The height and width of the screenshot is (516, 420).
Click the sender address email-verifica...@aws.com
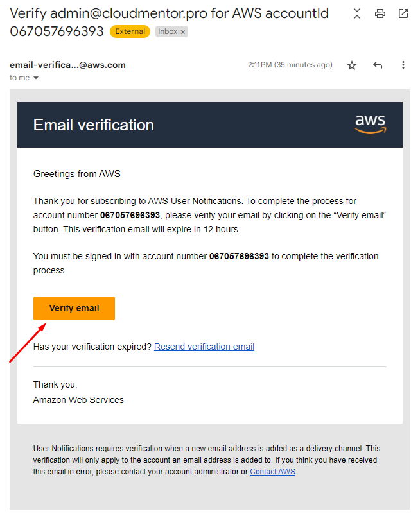tap(67, 65)
